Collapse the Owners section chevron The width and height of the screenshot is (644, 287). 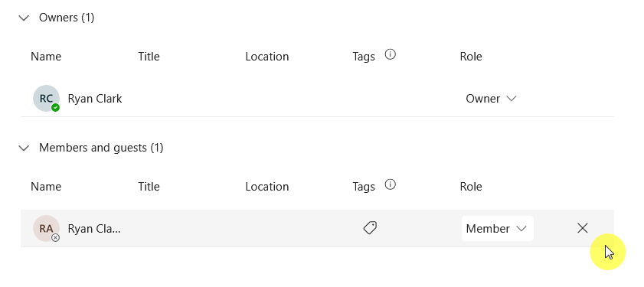click(x=25, y=18)
